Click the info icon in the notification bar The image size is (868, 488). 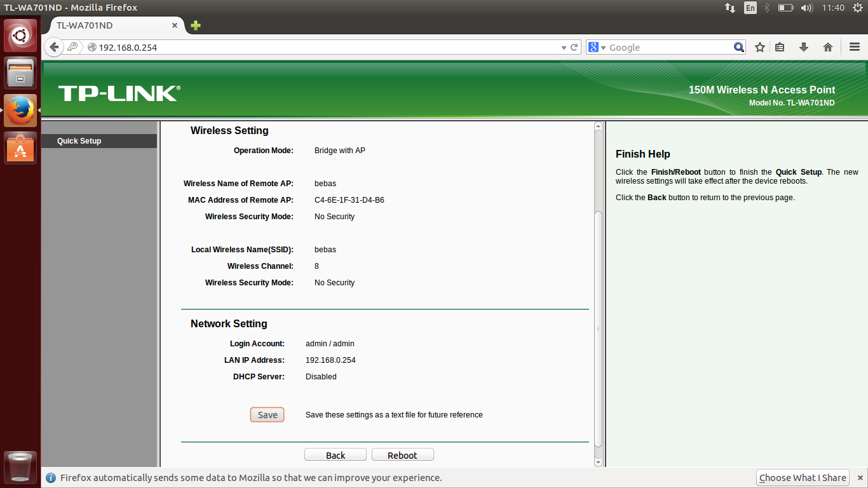(x=50, y=478)
